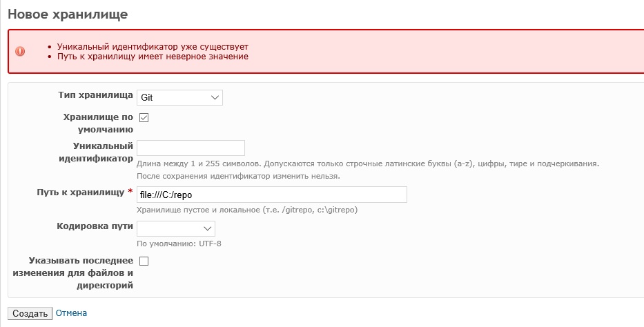The width and height of the screenshot is (644, 327).
Task: Focus the Уникальный идентификатор text field
Action: (191, 148)
